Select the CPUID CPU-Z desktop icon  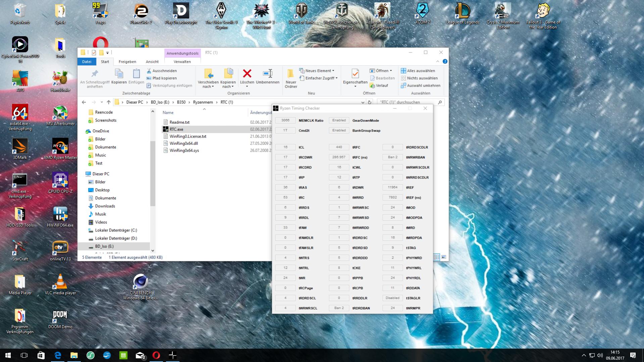click(60, 183)
